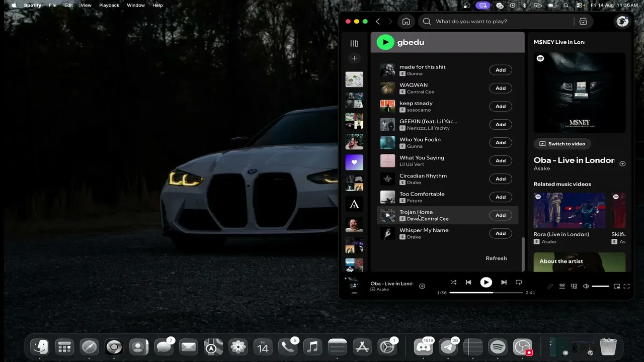Play Trojan Horse from its album thumbnail
This screenshot has height=362, width=644.
coord(387,215)
